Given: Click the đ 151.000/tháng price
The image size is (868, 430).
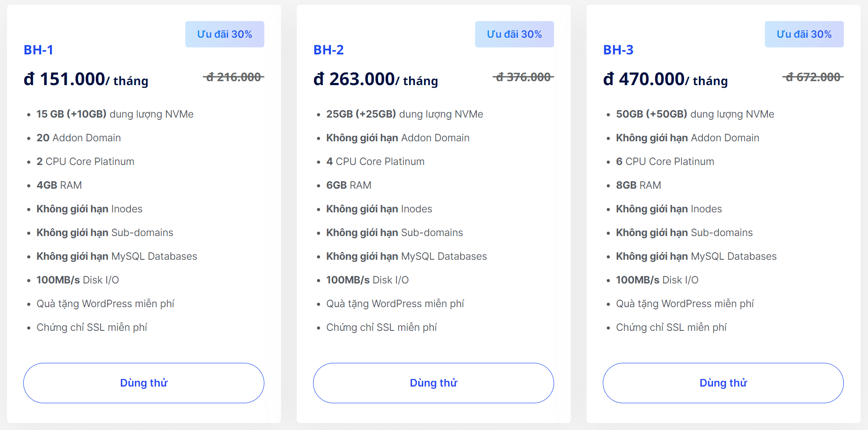Looking at the screenshot, I should click(86, 79).
